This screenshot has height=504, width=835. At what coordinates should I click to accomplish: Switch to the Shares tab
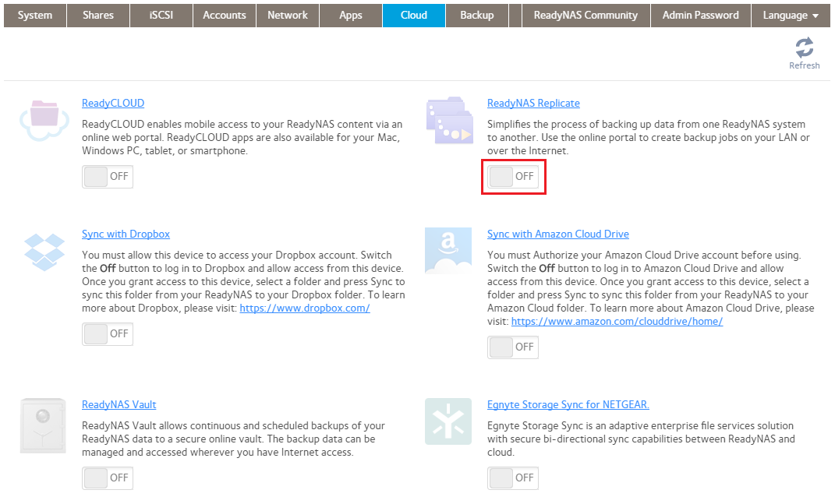(98, 16)
